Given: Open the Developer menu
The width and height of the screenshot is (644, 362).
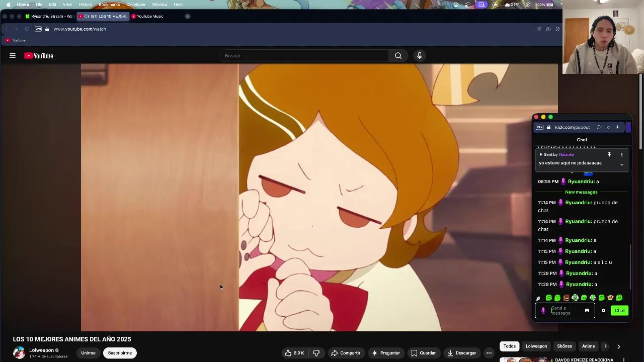Looking at the screenshot, I should pyautogui.click(x=136, y=5).
